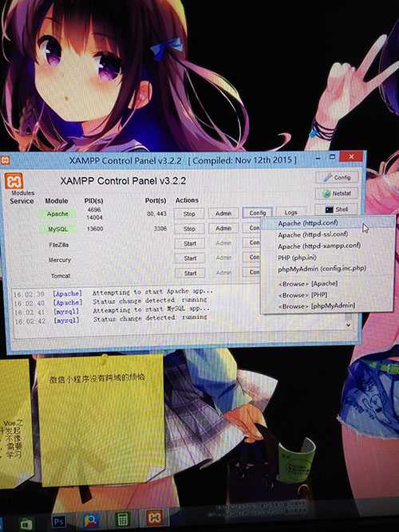The width and height of the screenshot is (399, 532).
Task: Start the Mercury module
Action: [190, 258]
